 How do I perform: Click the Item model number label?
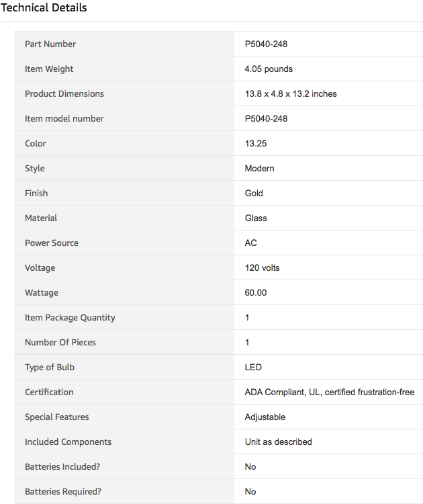tap(64, 118)
